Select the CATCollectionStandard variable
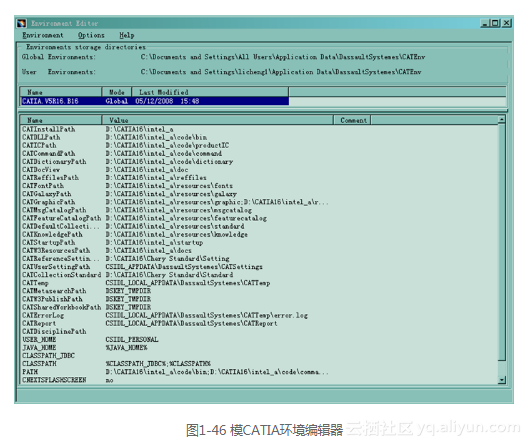Screen dimensions: 531x447 click(62, 275)
